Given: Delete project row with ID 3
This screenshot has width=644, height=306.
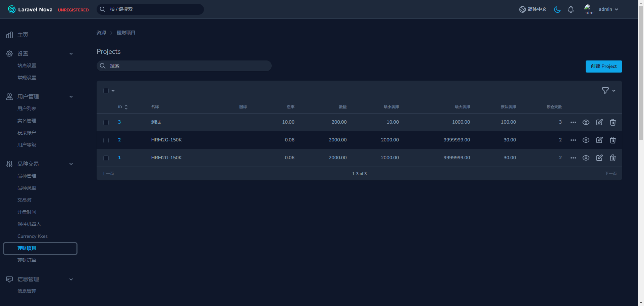Looking at the screenshot, I should 612,122.
